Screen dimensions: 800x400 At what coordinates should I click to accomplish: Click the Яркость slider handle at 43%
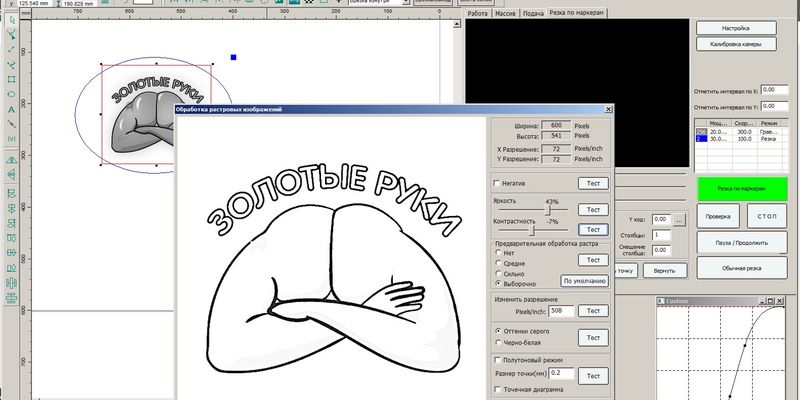tap(548, 210)
